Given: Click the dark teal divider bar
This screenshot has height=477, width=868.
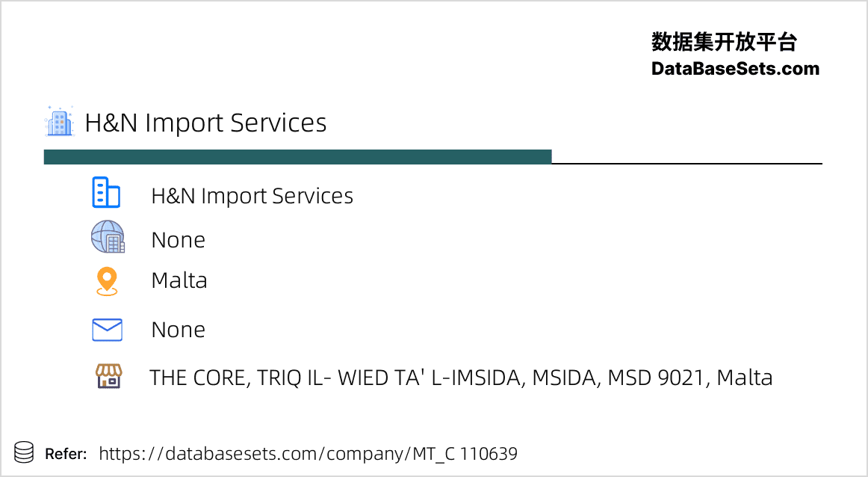Looking at the screenshot, I should [x=298, y=157].
